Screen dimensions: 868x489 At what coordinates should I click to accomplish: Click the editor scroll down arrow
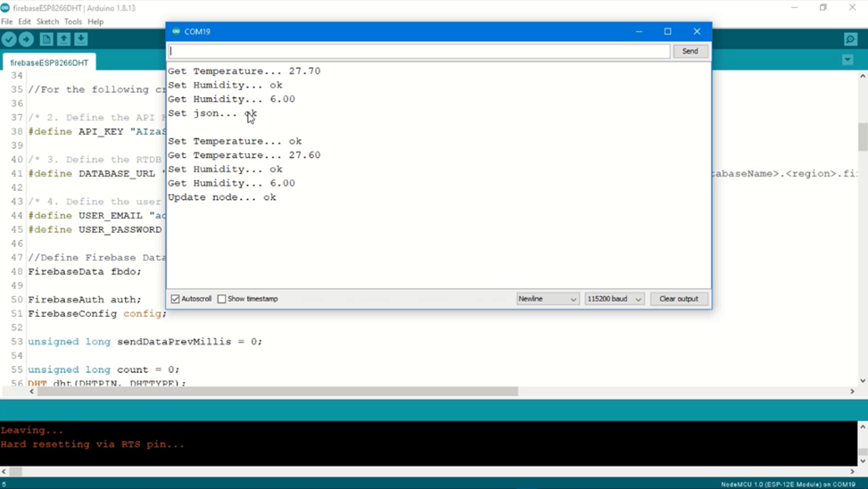[x=863, y=381]
